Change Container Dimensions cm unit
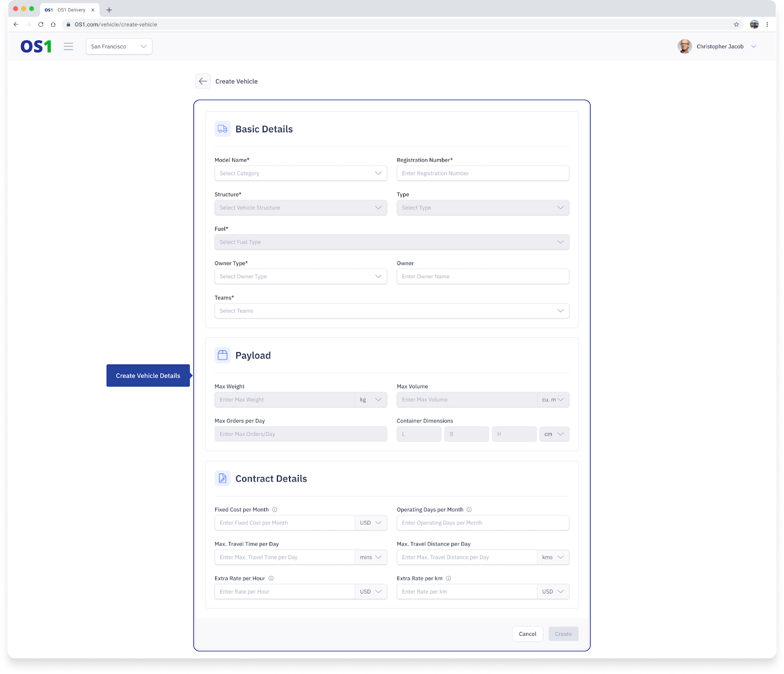The height and width of the screenshot is (674, 784). (554, 434)
